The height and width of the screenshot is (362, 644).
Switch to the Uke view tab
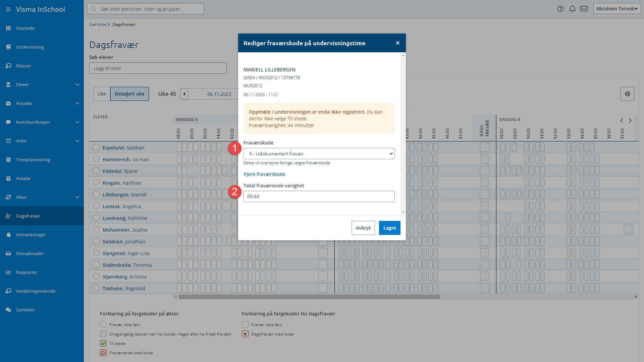tap(102, 94)
